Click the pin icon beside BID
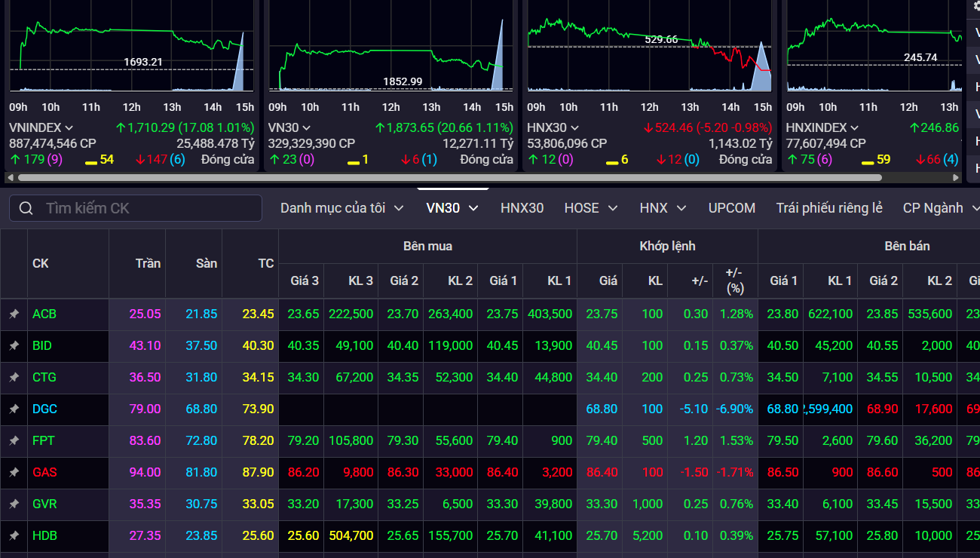Image resolution: width=980 pixels, height=558 pixels. 14,346
